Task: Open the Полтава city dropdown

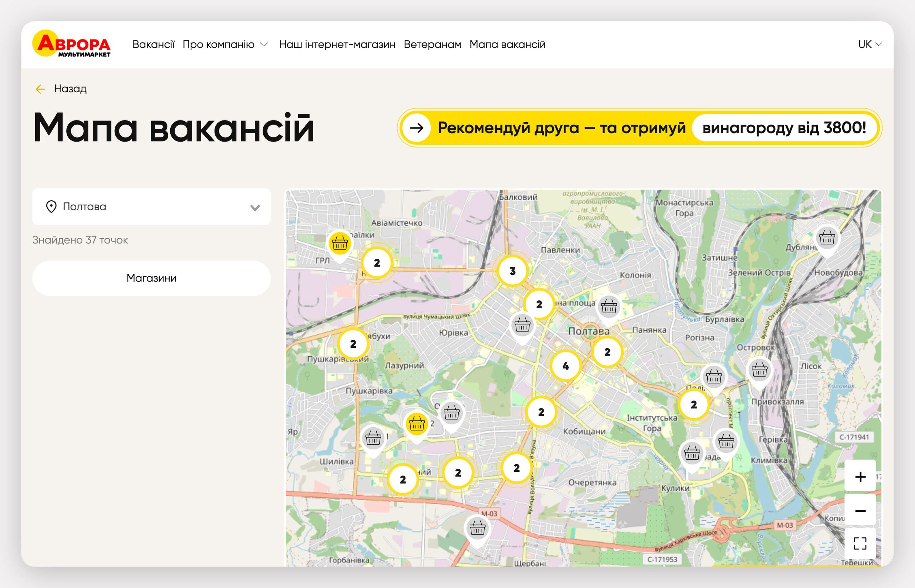Action: (x=151, y=207)
